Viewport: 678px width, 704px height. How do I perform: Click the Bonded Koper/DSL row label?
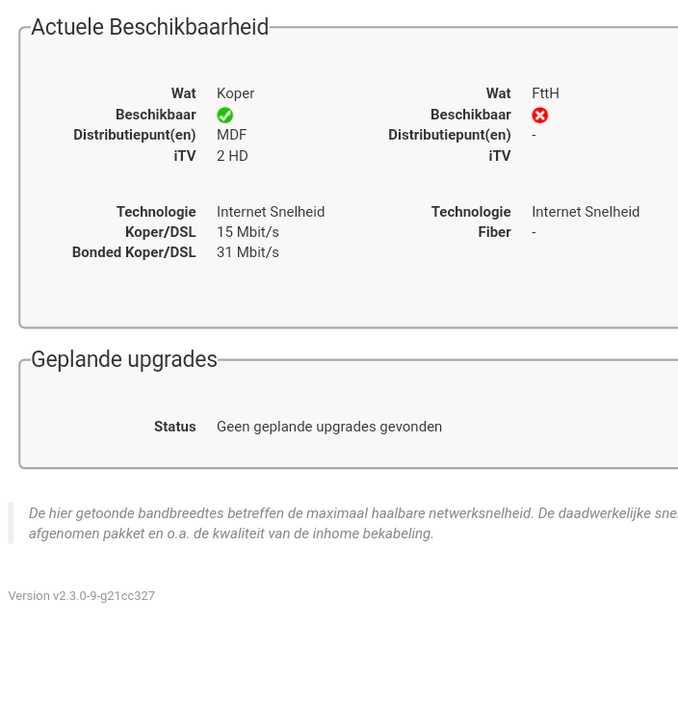[134, 252]
